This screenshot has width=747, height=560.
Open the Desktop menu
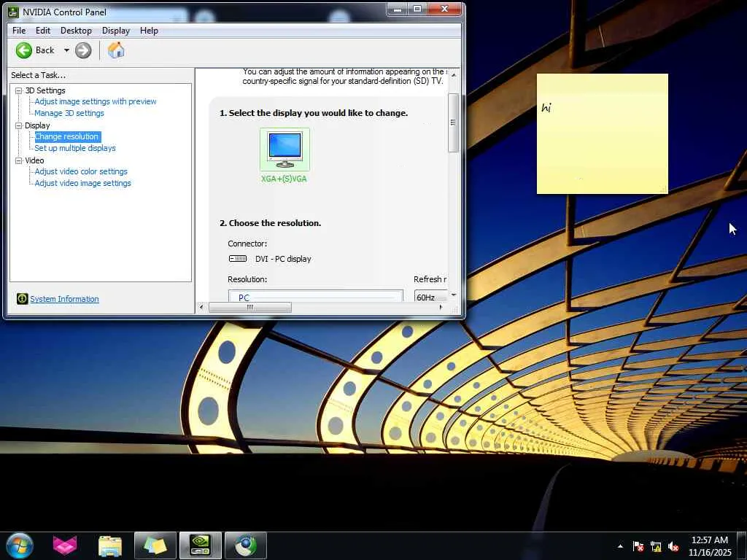[x=76, y=31]
